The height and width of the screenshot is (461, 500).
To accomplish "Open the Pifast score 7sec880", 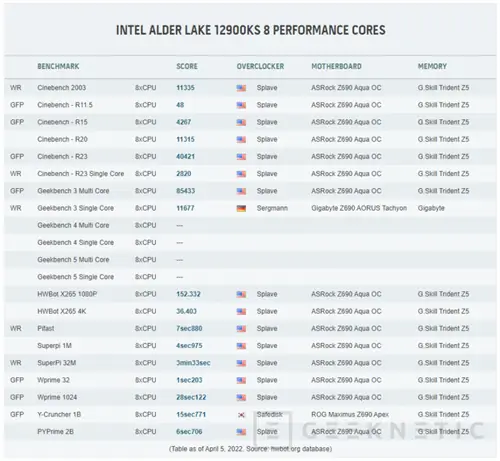I will (x=189, y=328).
